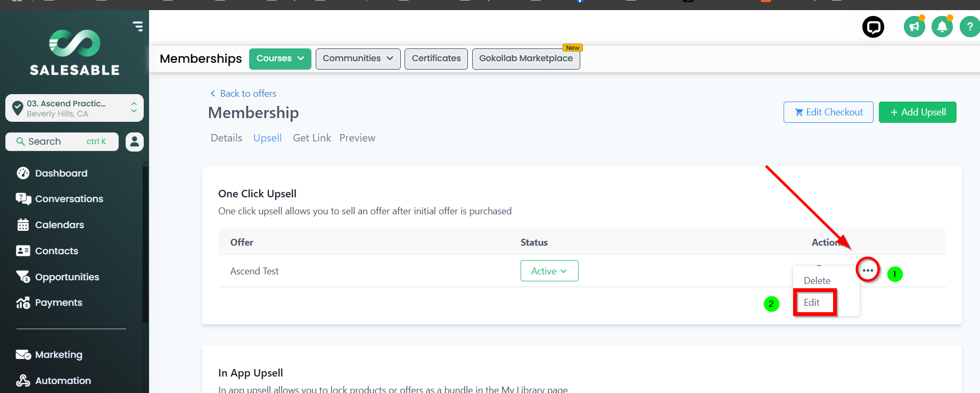Image resolution: width=980 pixels, height=393 pixels.
Task: Click the sidebar Search field
Action: pos(62,141)
